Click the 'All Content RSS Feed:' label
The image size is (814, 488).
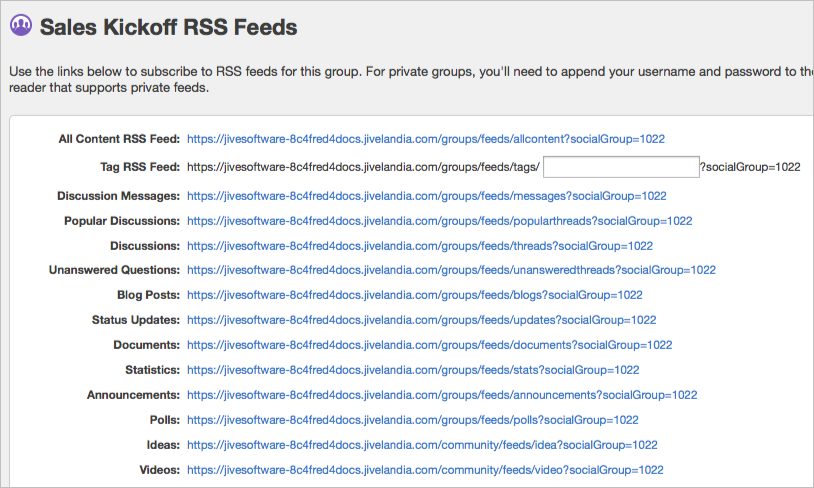tap(119, 139)
